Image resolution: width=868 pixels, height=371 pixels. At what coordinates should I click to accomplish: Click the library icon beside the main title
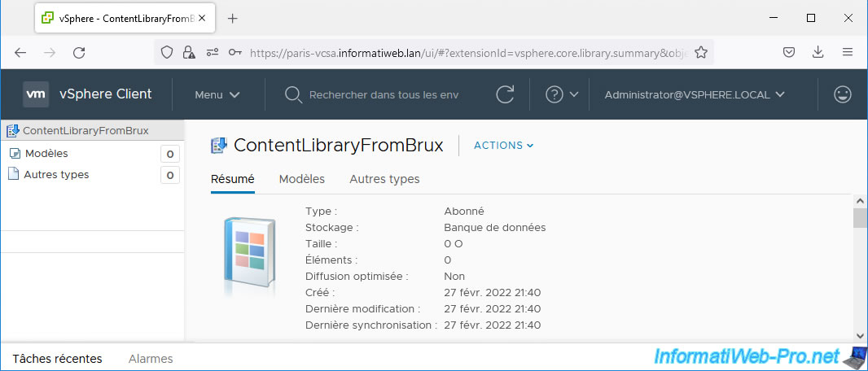click(219, 146)
